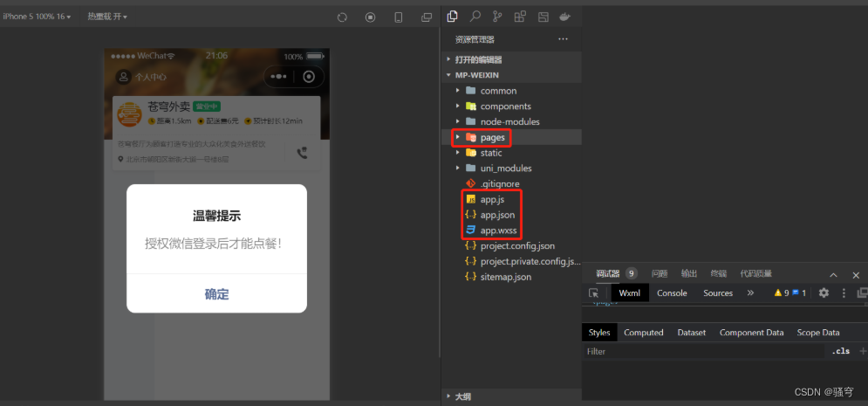
Task: Click the new style rule plus icon
Action: [x=863, y=351]
